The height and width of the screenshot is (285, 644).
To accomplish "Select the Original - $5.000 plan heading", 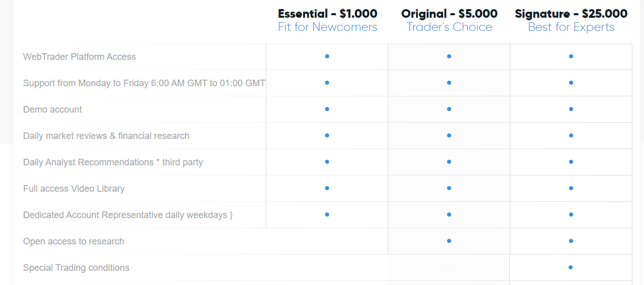I will 450,14.
